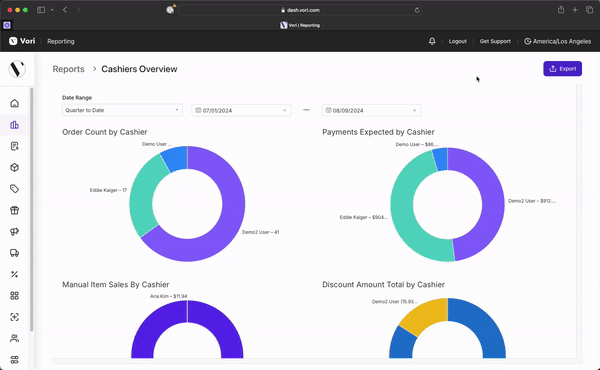The image size is (600, 370).
Task: Click the Get Support link
Action: [x=495, y=41]
